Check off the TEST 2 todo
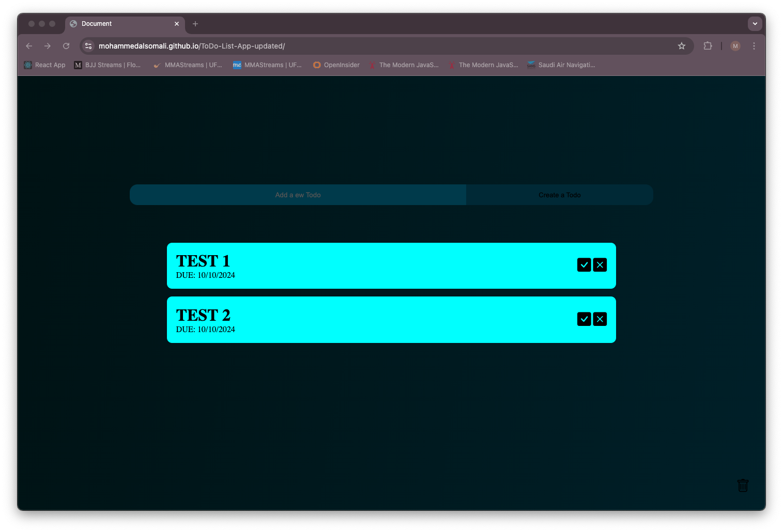Image resolution: width=783 pixels, height=532 pixels. [x=584, y=319]
